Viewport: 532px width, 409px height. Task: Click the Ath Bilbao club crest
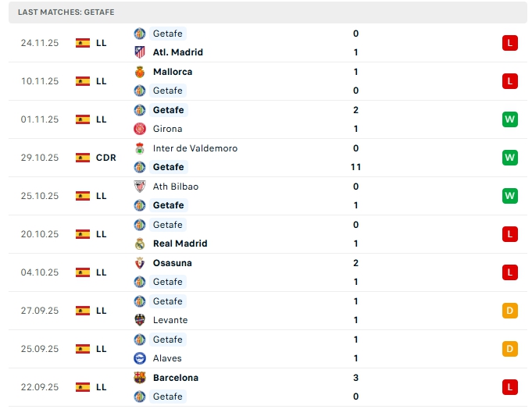[x=140, y=187]
